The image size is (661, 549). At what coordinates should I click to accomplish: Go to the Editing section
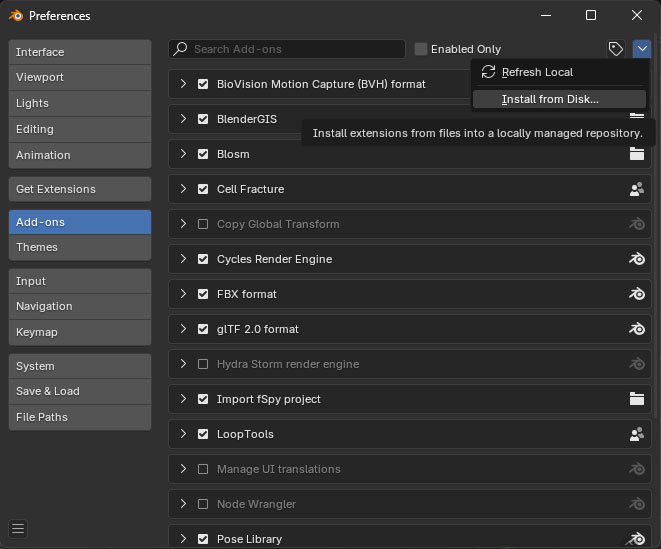click(x=80, y=129)
